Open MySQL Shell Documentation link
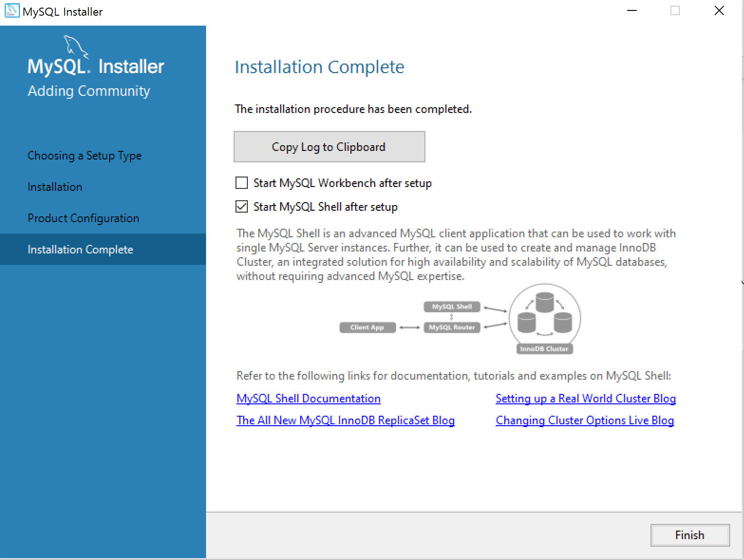Viewport: 744px width, 560px height. (x=309, y=399)
